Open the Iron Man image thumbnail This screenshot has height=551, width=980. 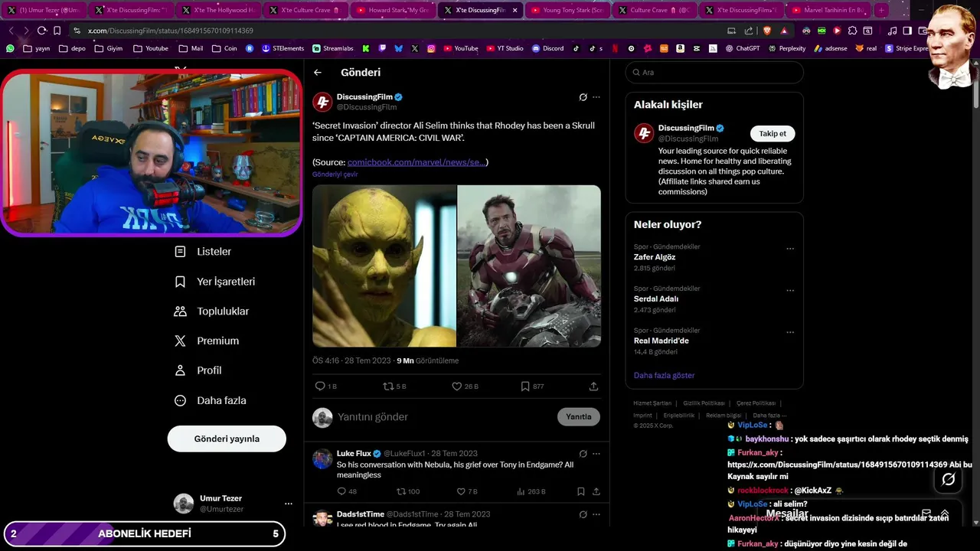coord(529,266)
